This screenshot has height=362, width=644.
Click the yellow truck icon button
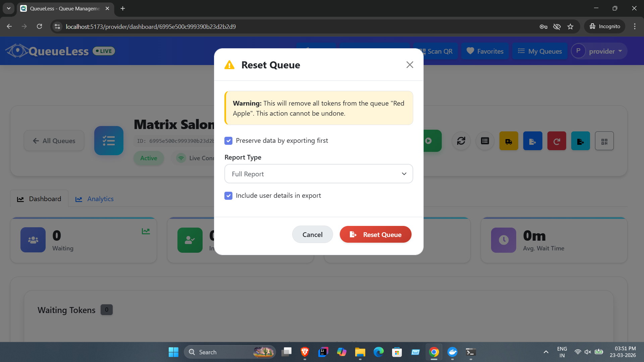(509, 141)
